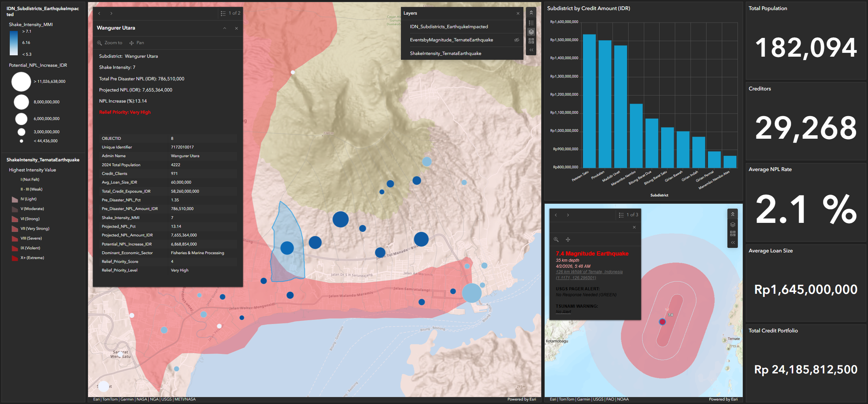This screenshot has height=404, width=868.
Task: Click Powered by Esri on small map
Action: [x=723, y=399]
